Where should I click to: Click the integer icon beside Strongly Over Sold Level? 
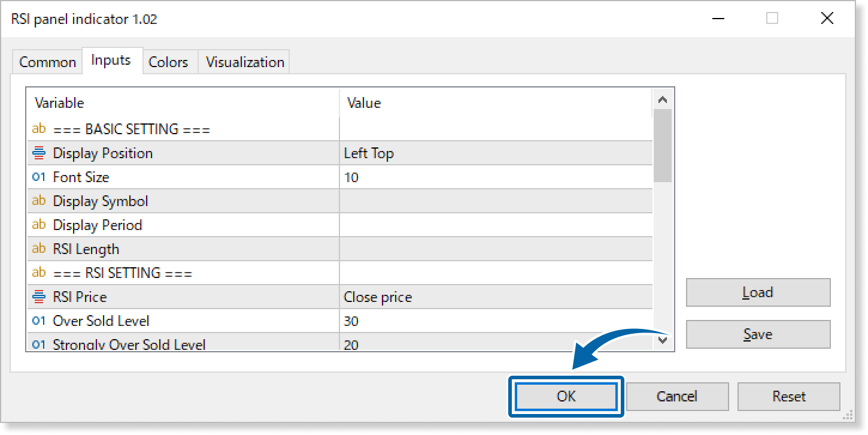[x=39, y=345]
